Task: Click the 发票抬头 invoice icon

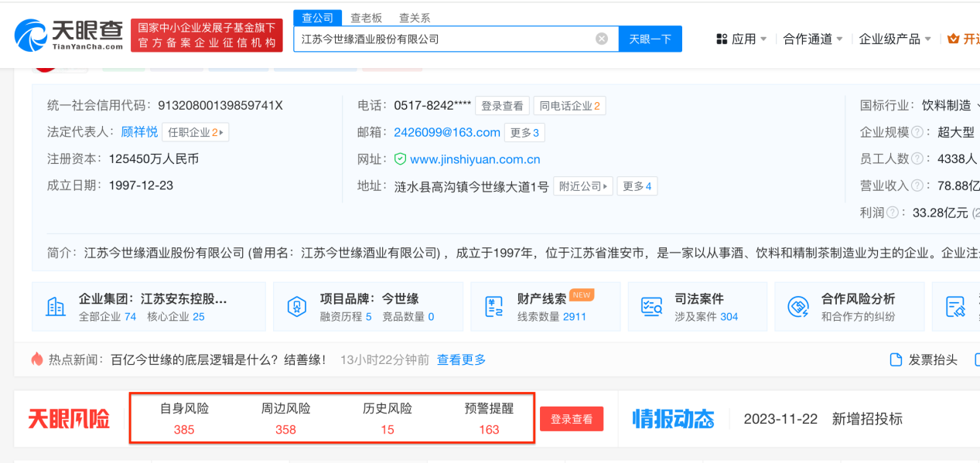Action: [896, 359]
